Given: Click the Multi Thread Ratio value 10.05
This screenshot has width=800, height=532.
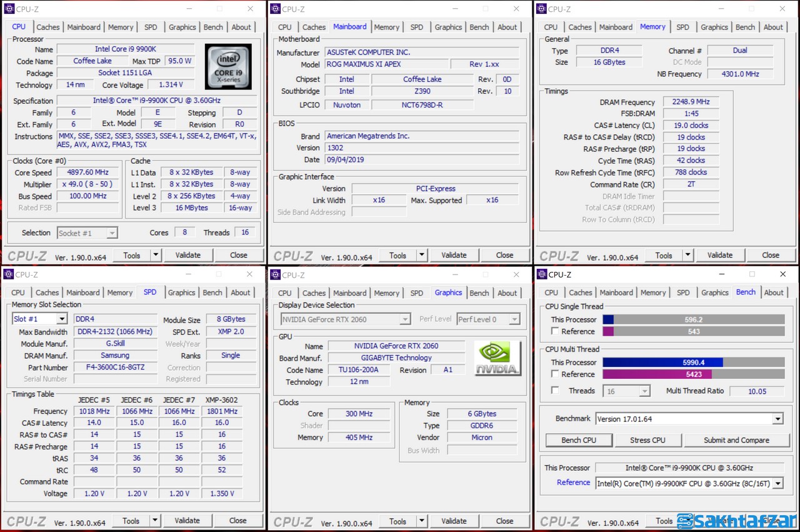Looking at the screenshot, I should (757, 391).
